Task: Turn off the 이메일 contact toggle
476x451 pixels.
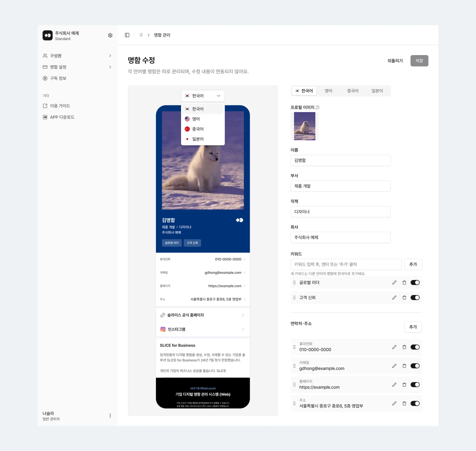Action: [415, 366]
